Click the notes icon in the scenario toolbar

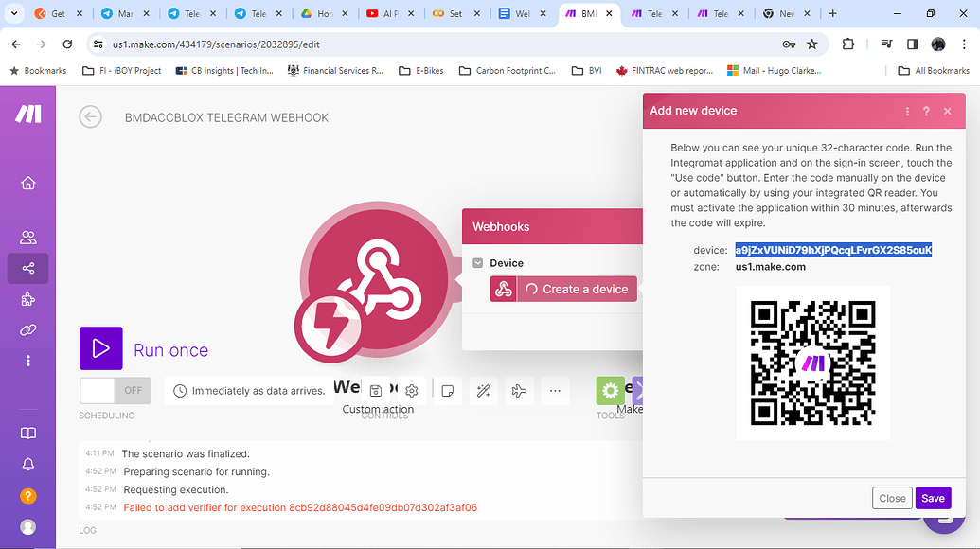click(447, 390)
